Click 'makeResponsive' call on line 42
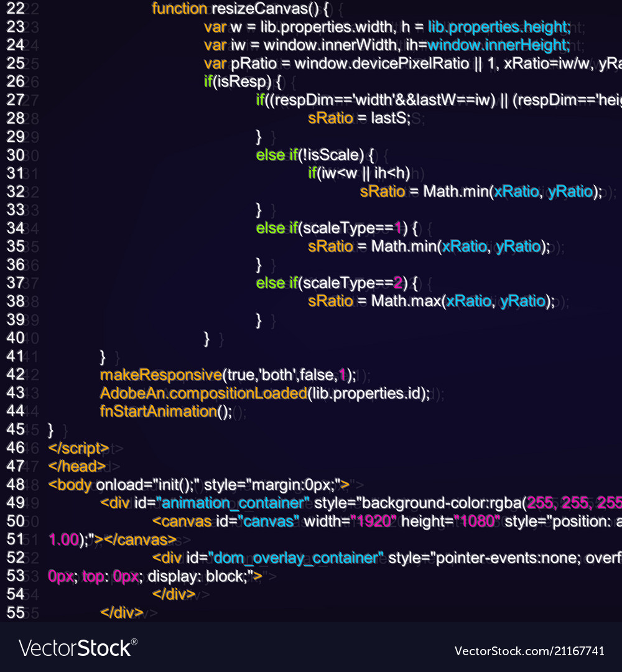Image resolution: width=622 pixels, height=672 pixels. (160, 375)
